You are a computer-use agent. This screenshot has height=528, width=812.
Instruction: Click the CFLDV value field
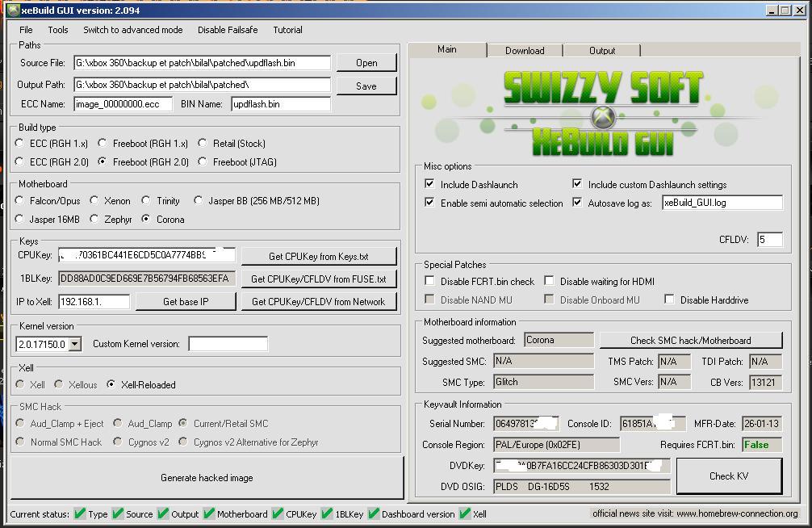click(770, 240)
